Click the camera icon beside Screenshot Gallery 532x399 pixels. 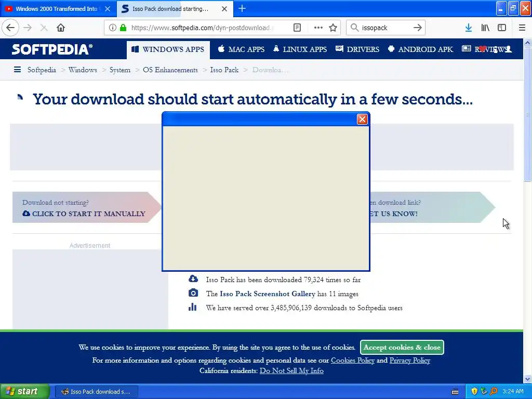[193, 293]
